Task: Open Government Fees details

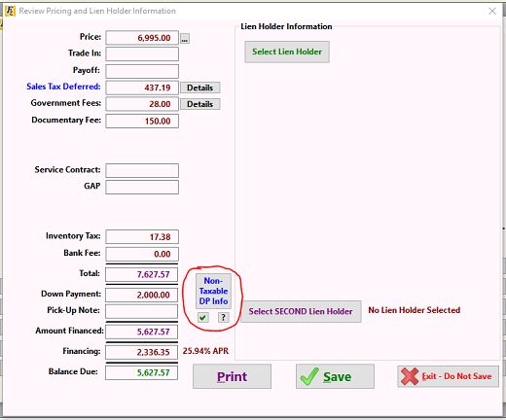Action: [199, 104]
